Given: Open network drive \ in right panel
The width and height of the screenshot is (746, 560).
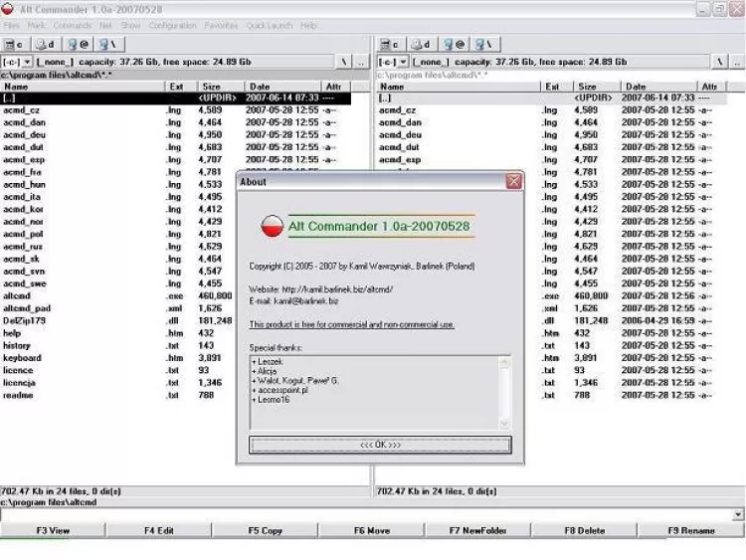Looking at the screenshot, I should 485,44.
